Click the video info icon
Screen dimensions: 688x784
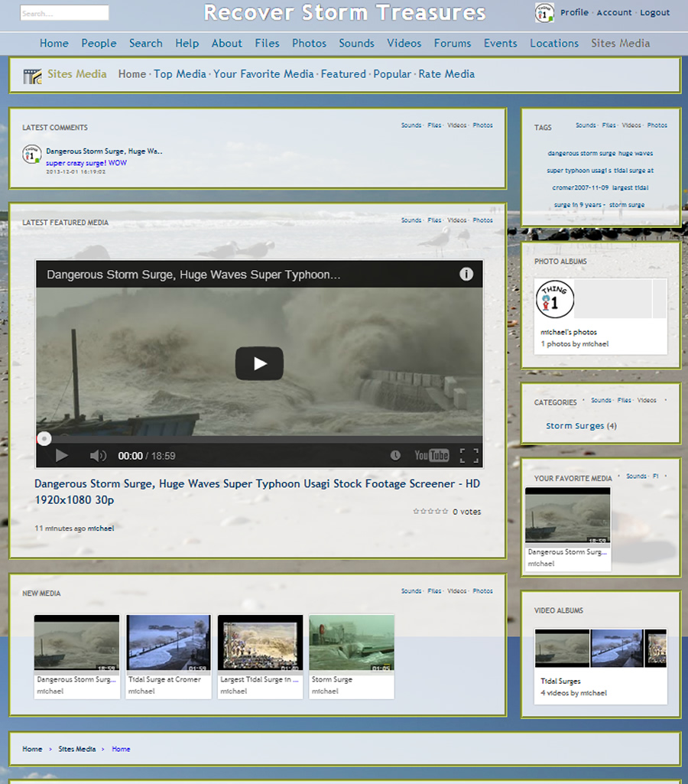pyautogui.click(x=466, y=275)
